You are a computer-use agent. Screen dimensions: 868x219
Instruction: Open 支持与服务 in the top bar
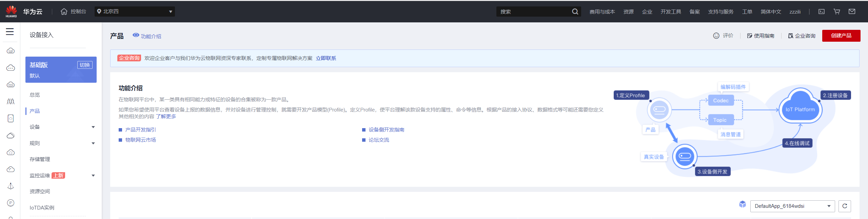point(721,12)
